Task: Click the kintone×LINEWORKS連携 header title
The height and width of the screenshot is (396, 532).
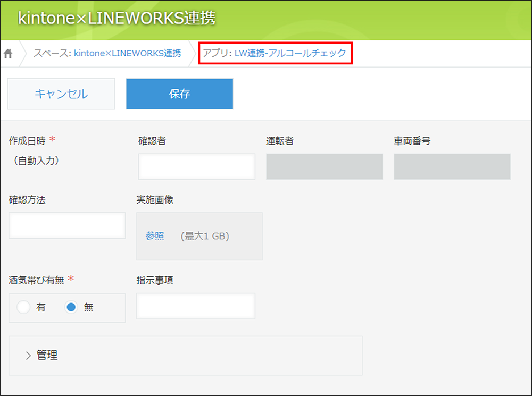Action: [x=117, y=18]
